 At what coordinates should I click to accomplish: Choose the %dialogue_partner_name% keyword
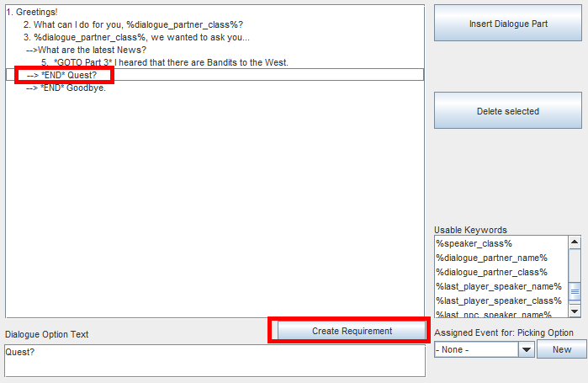(491, 258)
